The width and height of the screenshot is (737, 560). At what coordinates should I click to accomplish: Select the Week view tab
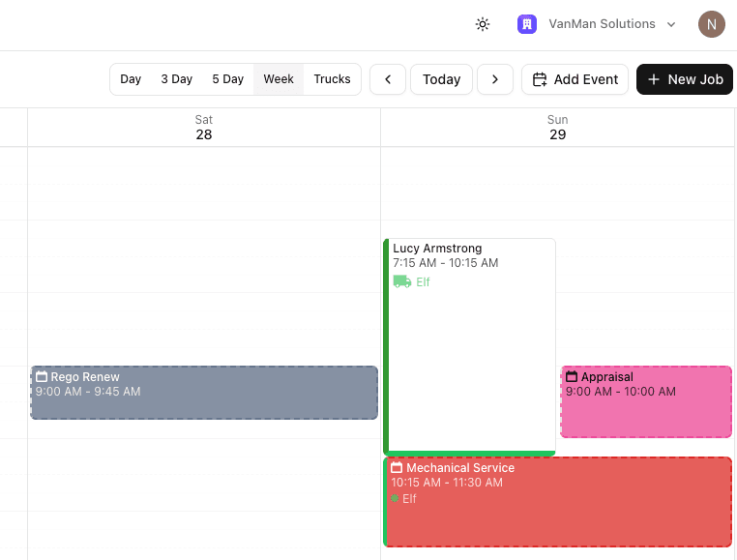point(279,79)
